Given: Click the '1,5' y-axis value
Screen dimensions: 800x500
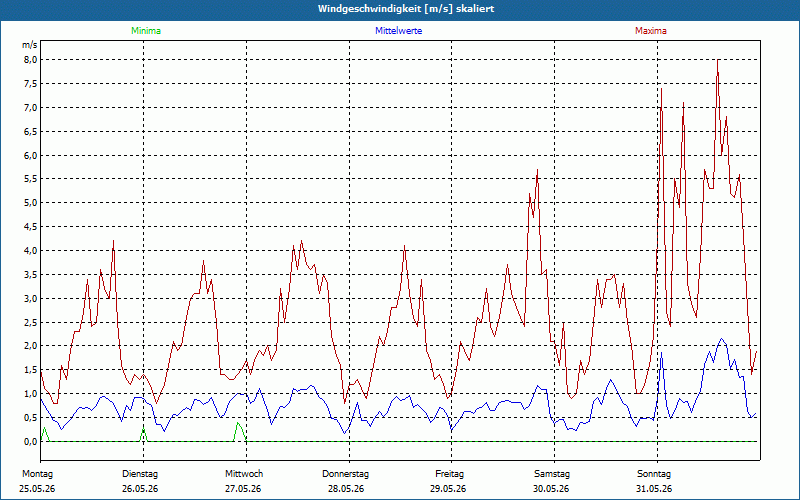Looking at the screenshot, I should (31, 369).
